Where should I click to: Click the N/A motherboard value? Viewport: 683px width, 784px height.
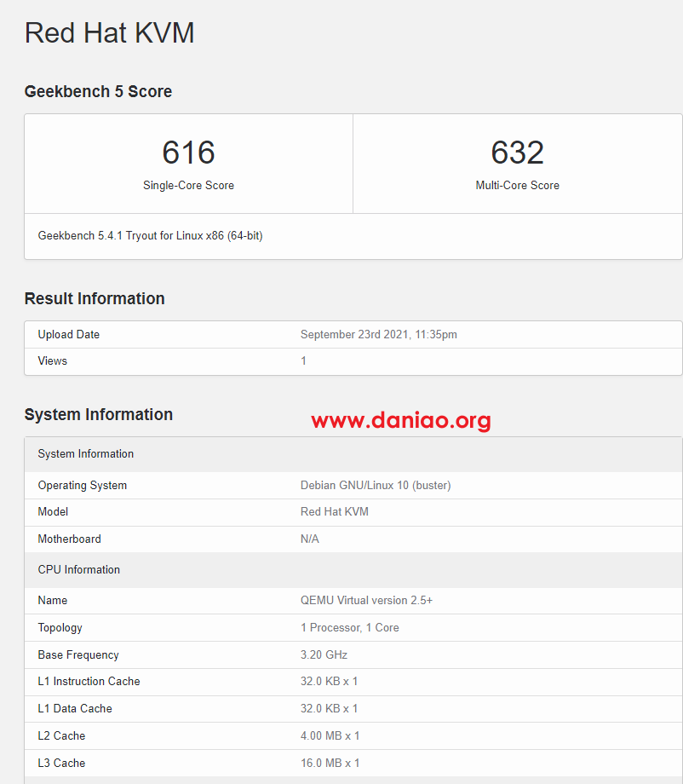coord(310,539)
